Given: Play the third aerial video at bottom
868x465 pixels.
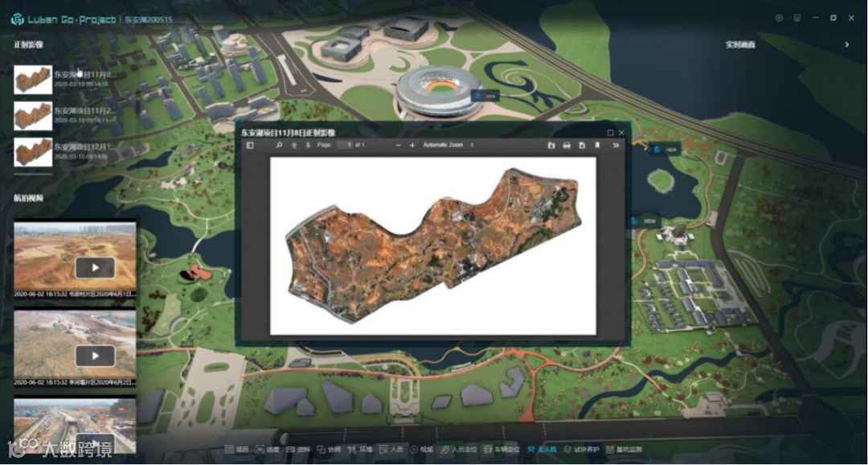Looking at the screenshot, I should pos(95,442).
